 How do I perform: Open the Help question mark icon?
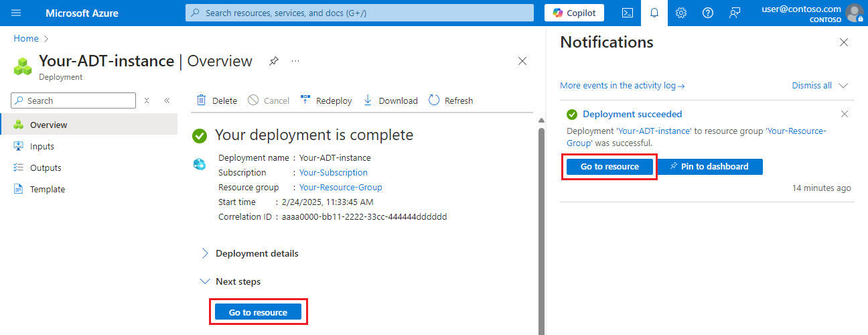[x=708, y=13]
